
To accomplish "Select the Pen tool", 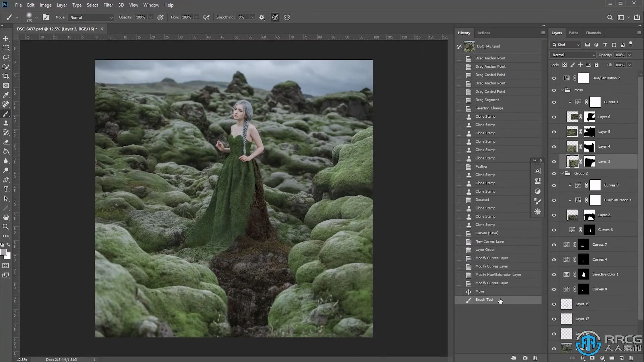I will [x=6, y=180].
